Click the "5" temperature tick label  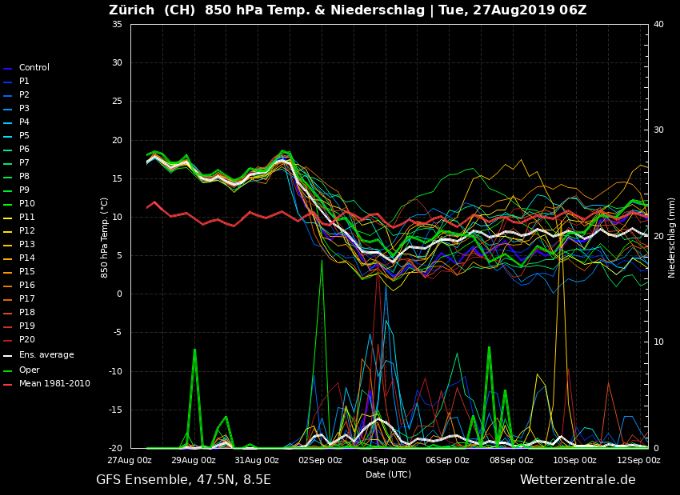point(120,256)
